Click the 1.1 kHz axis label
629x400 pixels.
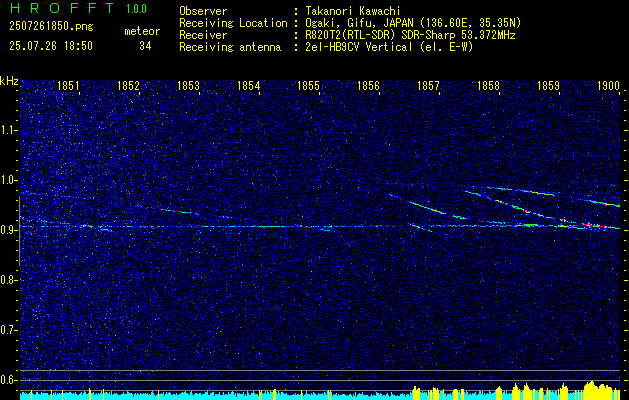coord(7,130)
